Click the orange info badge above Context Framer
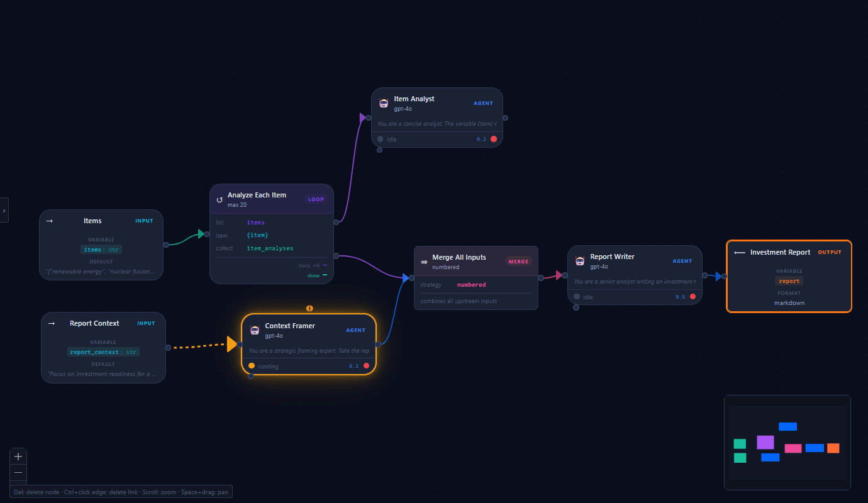This screenshot has width=868, height=503. point(309,308)
